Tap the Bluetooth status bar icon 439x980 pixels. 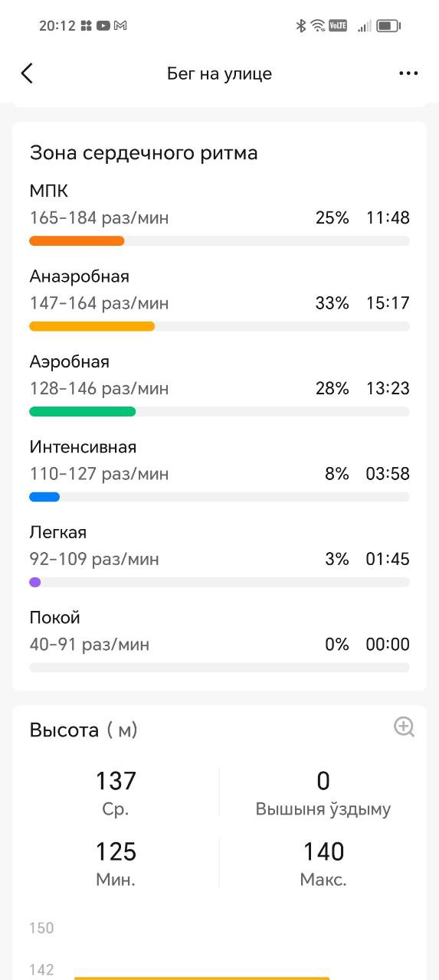pos(301,25)
